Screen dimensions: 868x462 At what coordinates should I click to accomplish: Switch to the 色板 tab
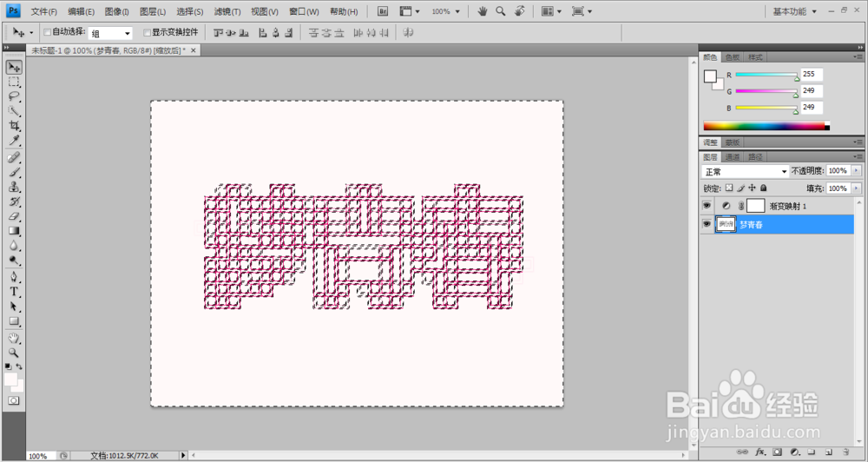tap(733, 57)
